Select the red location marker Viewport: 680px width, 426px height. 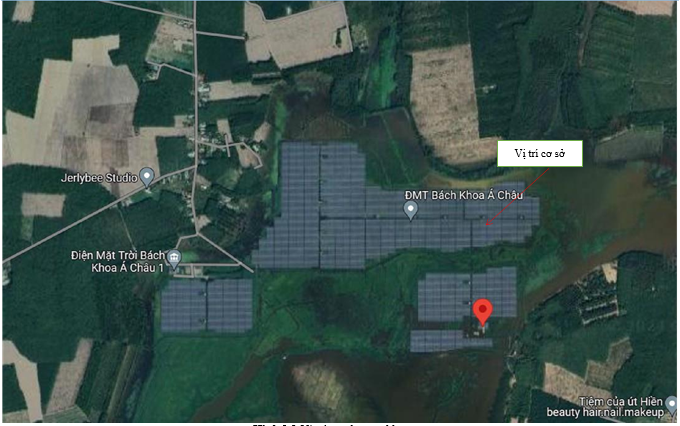482,311
